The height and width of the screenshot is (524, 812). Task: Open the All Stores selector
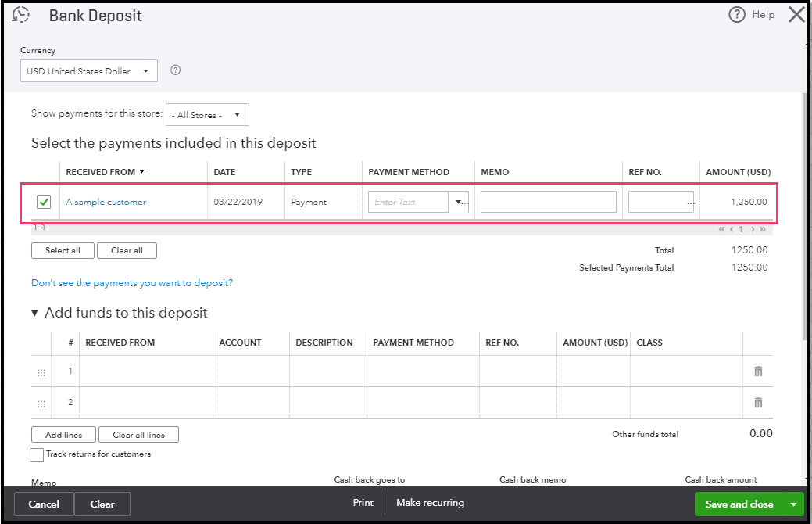coord(206,114)
